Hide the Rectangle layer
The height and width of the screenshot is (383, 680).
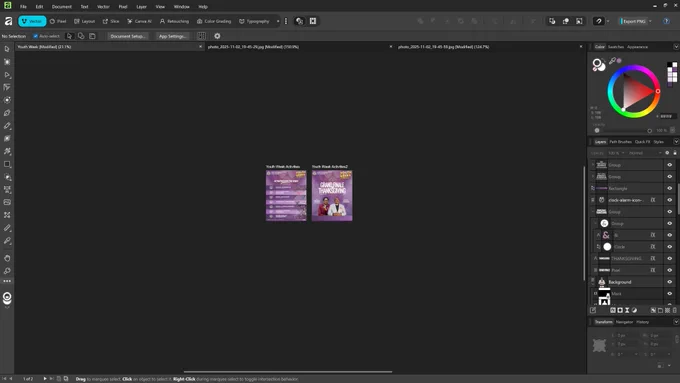[x=670, y=188]
